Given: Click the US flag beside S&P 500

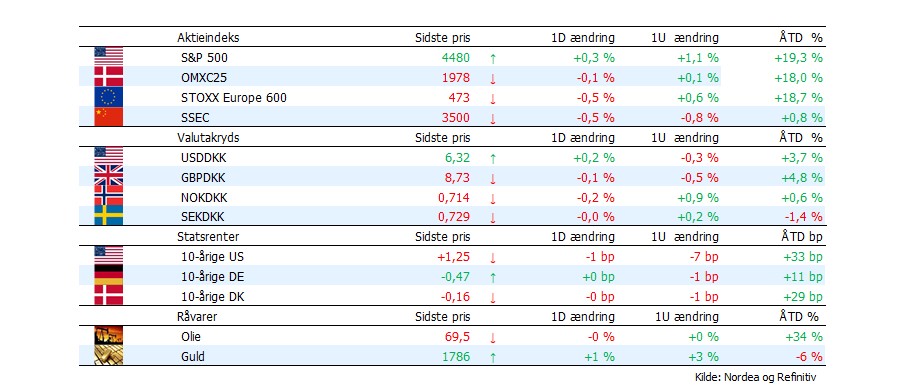Looking at the screenshot, I should pyautogui.click(x=108, y=57).
